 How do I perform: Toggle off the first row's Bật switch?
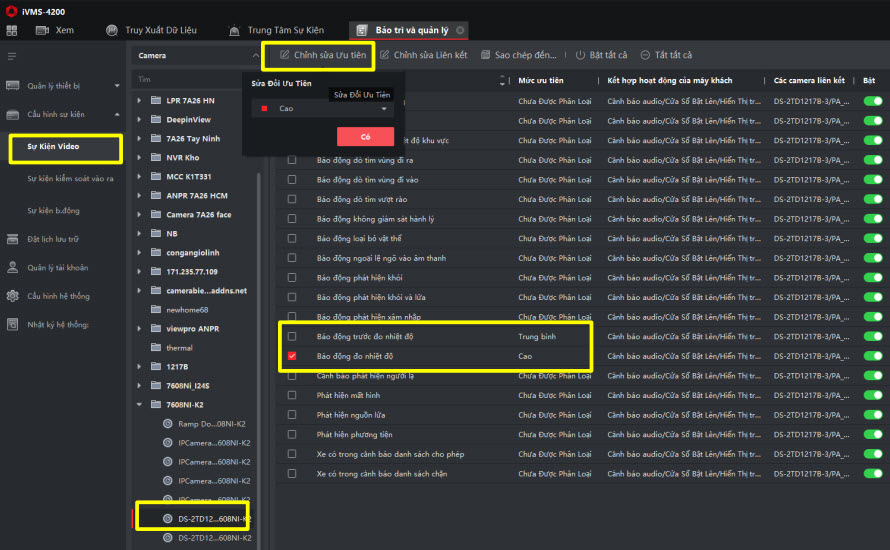[872, 101]
